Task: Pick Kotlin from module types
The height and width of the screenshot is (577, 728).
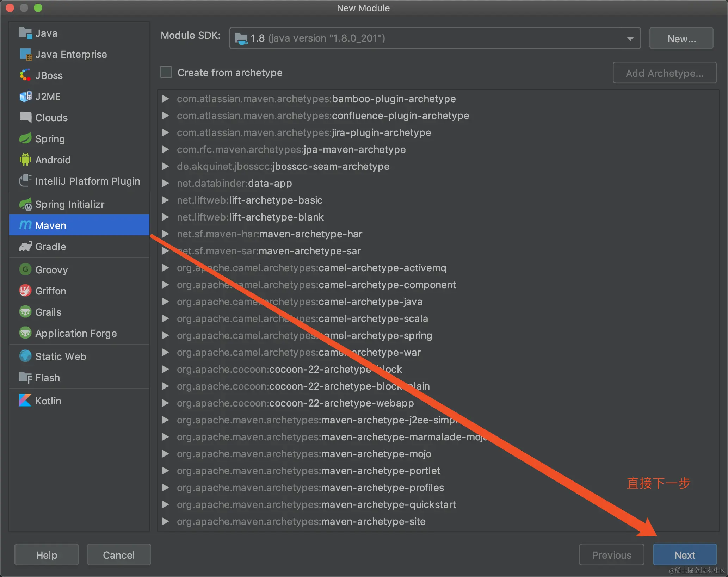Action: pos(79,401)
